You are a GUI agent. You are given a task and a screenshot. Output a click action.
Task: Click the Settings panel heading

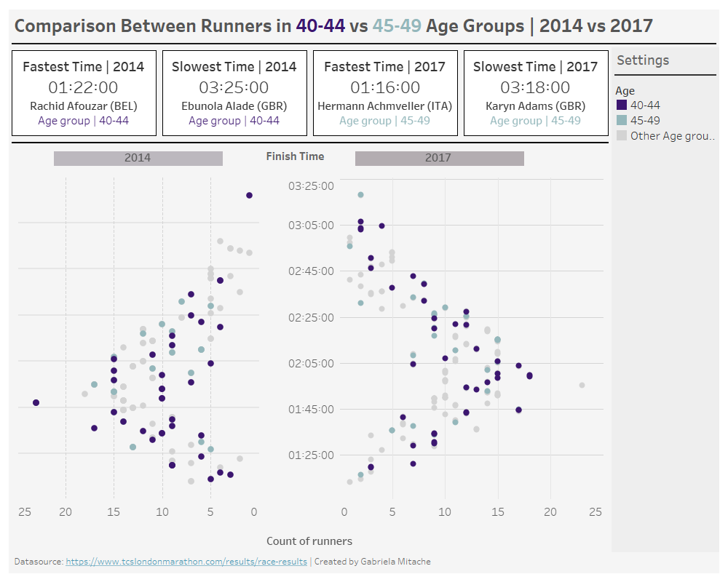pyautogui.click(x=643, y=60)
